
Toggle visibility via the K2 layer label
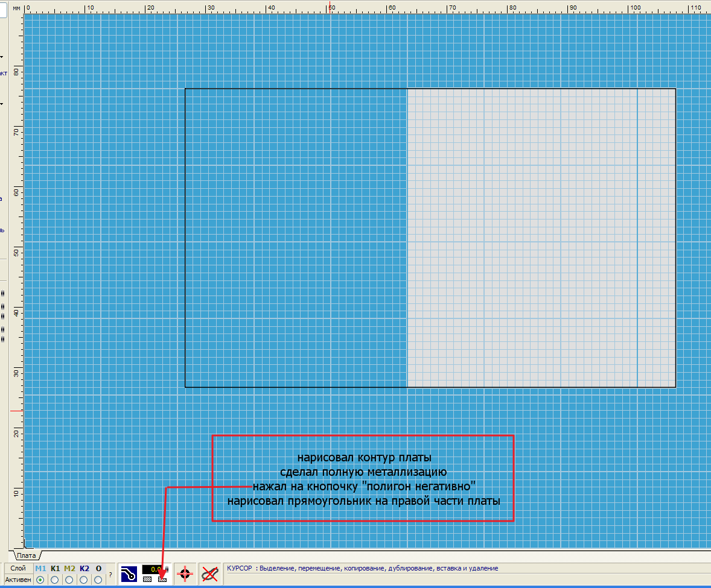pyautogui.click(x=84, y=568)
